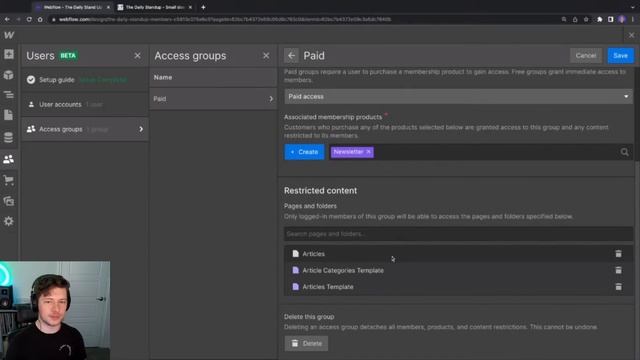The width and height of the screenshot is (640, 360).
Task: Close the Users panel
Action: 138,56
